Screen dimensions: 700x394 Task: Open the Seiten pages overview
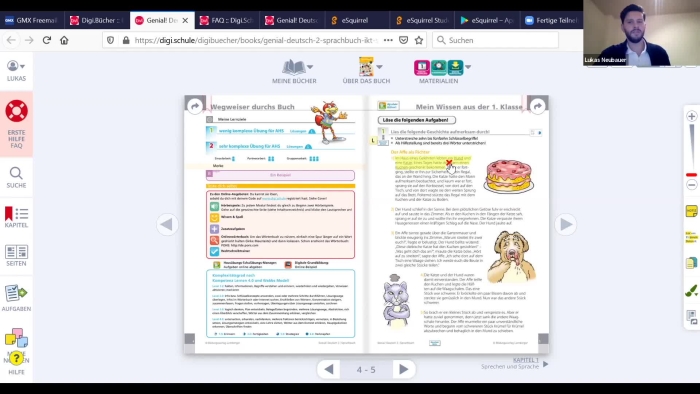16,255
